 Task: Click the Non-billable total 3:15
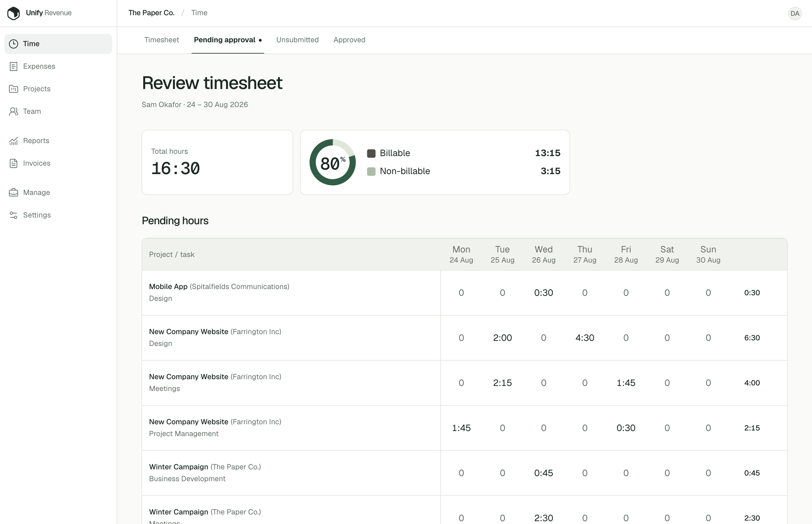point(551,171)
